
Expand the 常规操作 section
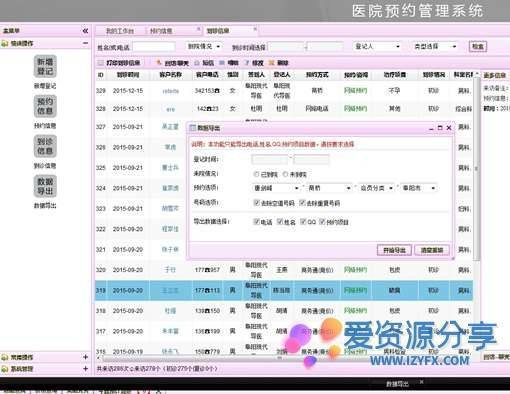pos(85,357)
